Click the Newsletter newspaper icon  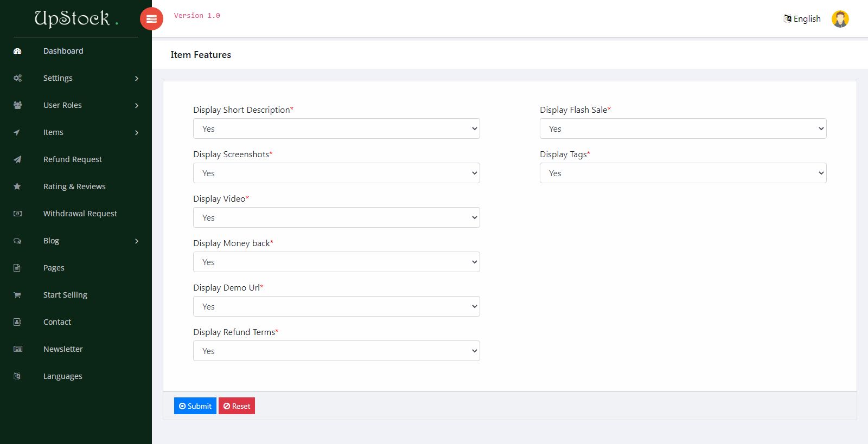point(17,349)
